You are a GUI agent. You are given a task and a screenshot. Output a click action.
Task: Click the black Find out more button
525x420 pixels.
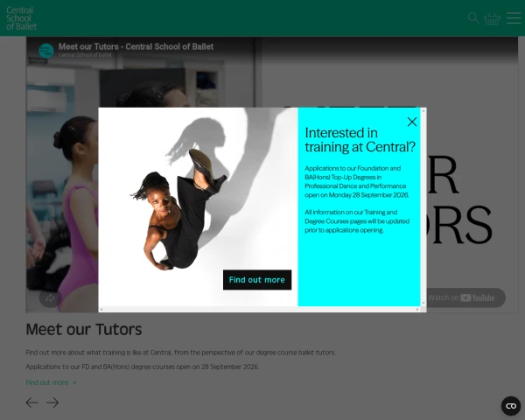pyautogui.click(x=257, y=280)
